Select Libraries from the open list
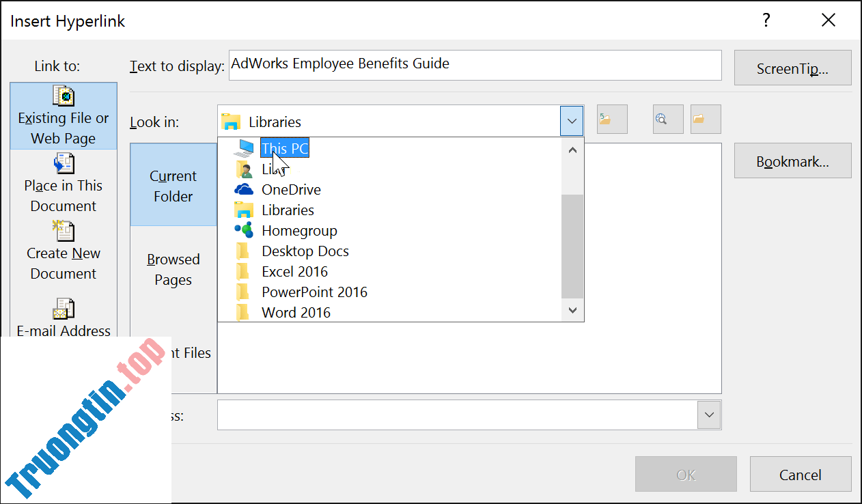 tap(288, 210)
